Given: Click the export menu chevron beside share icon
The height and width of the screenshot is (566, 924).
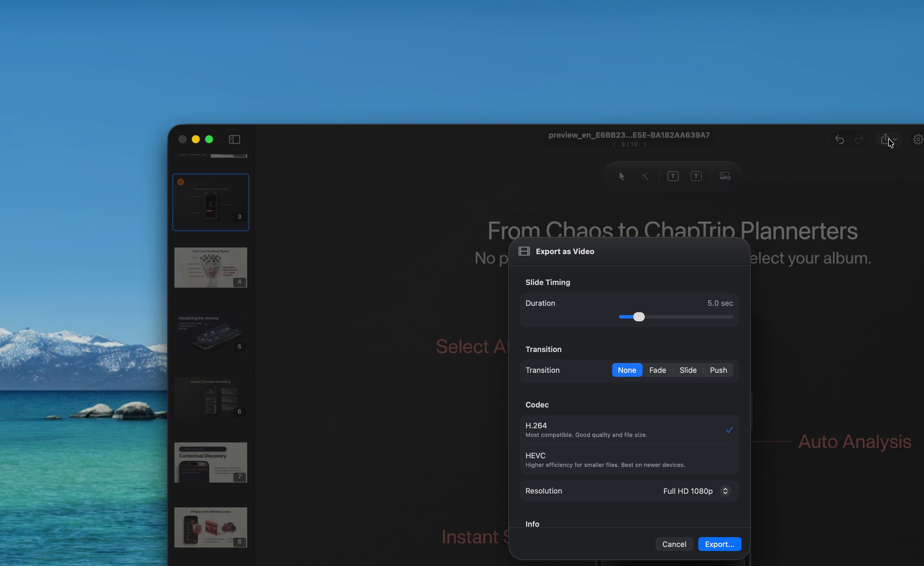Looking at the screenshot, I should click(895, 139).
